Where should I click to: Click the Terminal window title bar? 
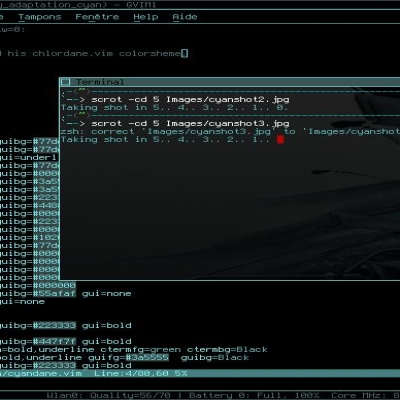[230, 82]
